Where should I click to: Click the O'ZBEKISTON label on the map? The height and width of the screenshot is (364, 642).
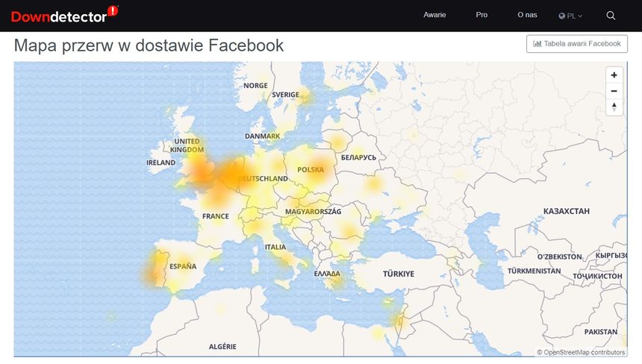[x=559, y=257]
